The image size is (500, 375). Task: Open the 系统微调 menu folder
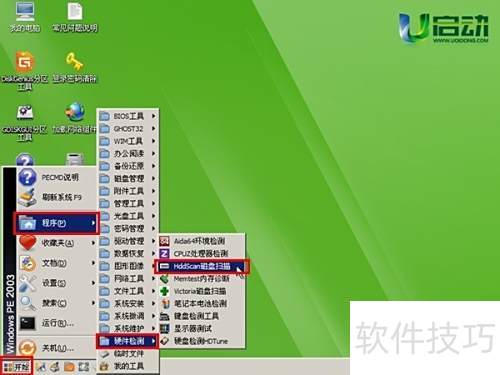[128, 316]
